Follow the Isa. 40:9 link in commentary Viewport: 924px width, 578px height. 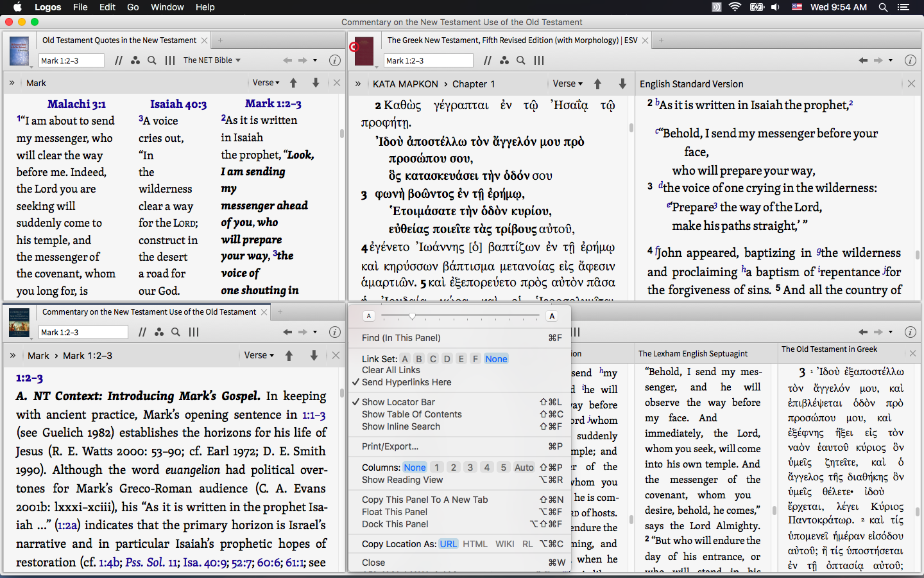[x=205, y=563]
